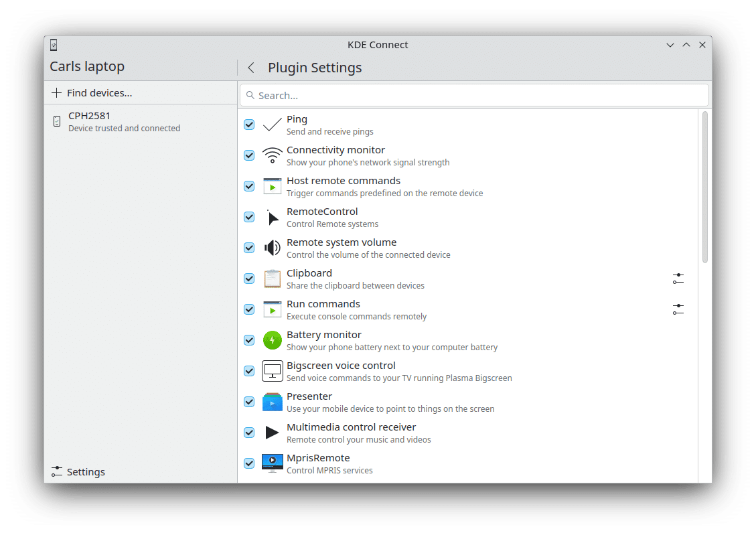
Task: Click the Battery monitor green icon
Action: pyautogui.click(x=272, y=339)
